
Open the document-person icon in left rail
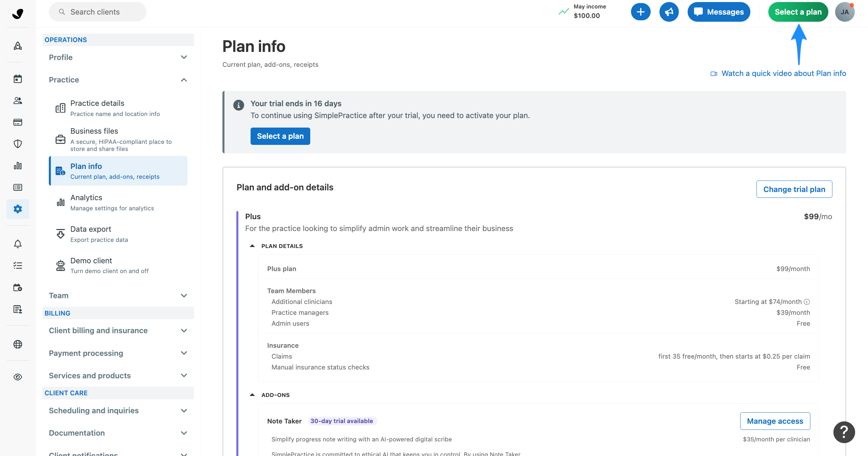coord(18,309)
